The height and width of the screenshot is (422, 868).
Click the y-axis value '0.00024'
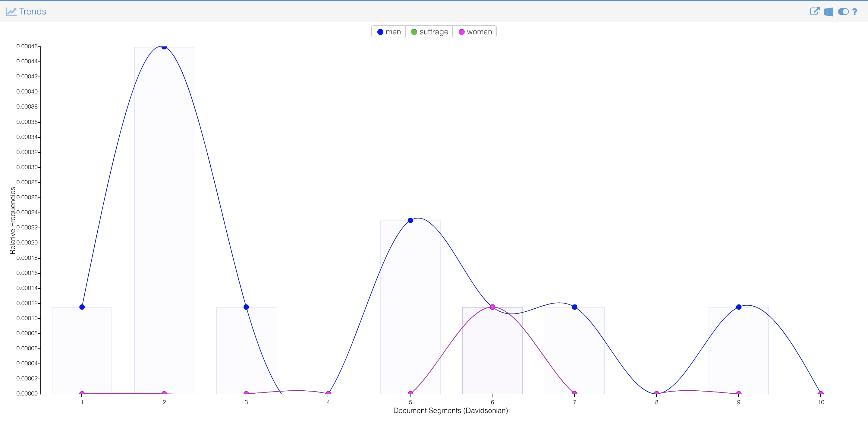27,212
